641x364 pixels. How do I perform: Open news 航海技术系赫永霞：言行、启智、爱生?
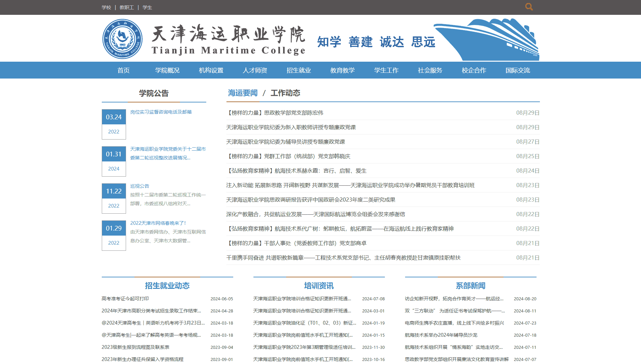297,171
